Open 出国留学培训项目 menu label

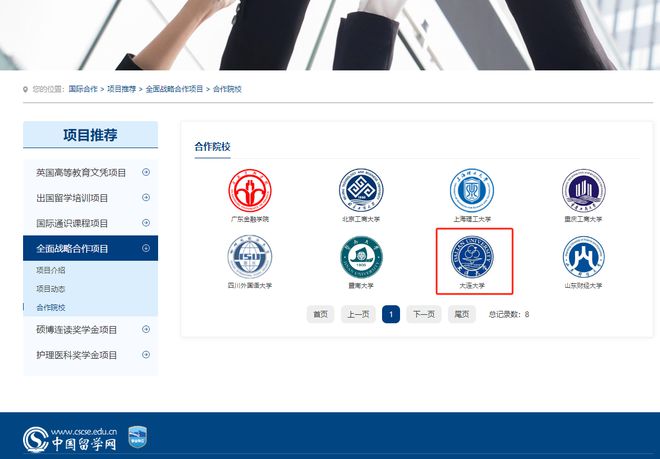[72, 198]
